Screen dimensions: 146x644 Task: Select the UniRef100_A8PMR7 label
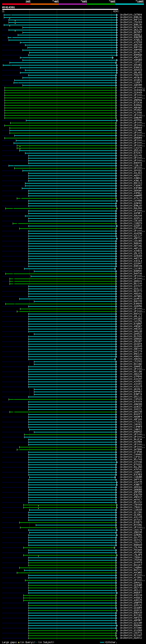[x=131, y=620]
